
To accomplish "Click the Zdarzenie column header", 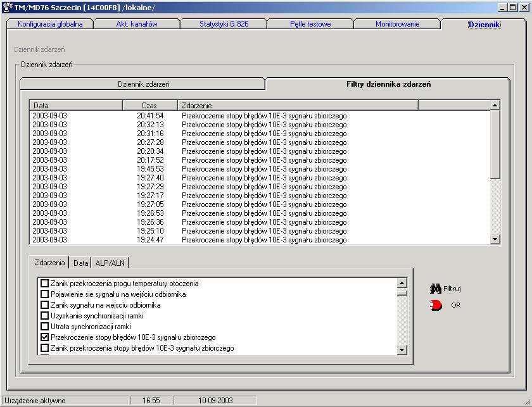I will point(298,106).
